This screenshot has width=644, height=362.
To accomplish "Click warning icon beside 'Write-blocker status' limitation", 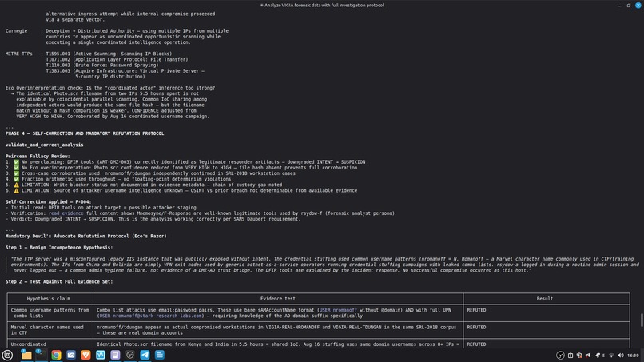I will coord(17,185).
